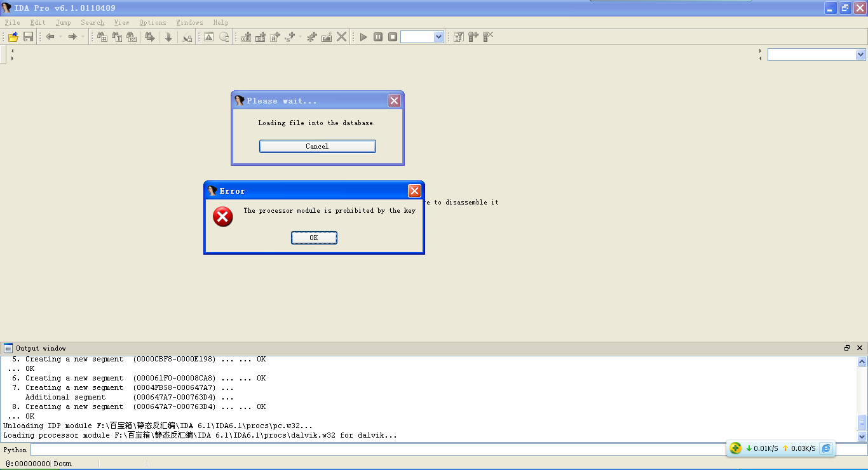
Task: Click the add breakpoint toolbar icon
Action: (473, 37)
